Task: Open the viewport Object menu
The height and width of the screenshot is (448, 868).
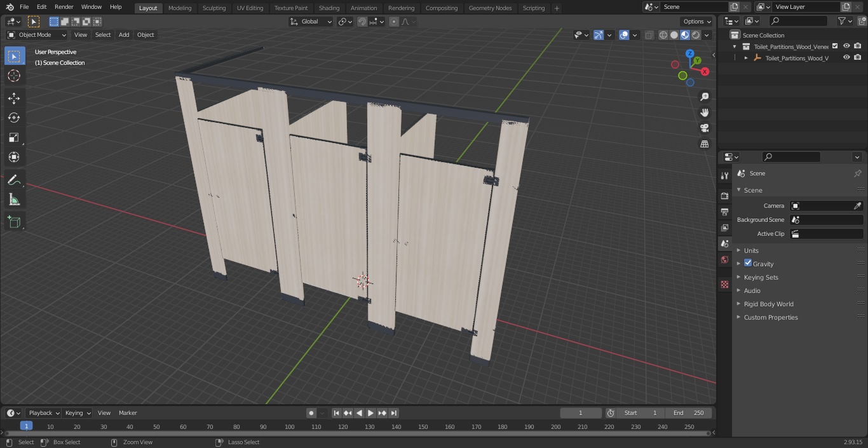Action: tap(146, 35)
